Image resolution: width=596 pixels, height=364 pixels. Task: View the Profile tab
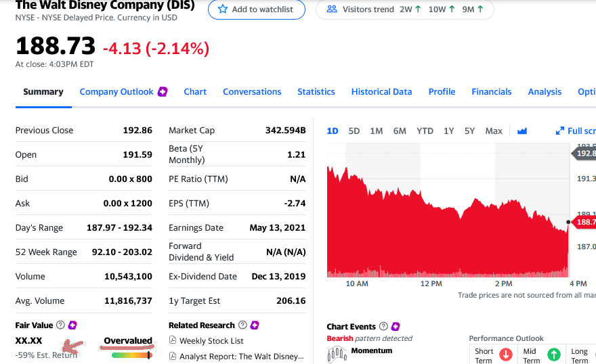click(442, 92)
